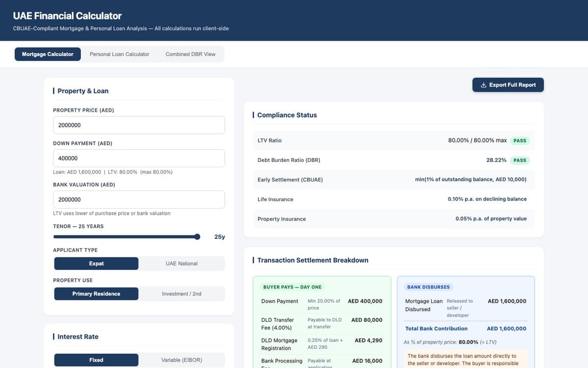588x368 pixels.
Task: Click the Interest Rate section heading
Action: click(78, 337)
